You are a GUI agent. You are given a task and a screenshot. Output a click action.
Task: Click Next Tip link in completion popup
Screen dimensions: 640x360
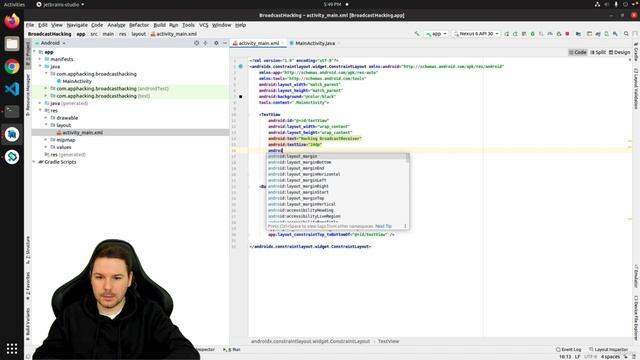[x=383, y=226]
